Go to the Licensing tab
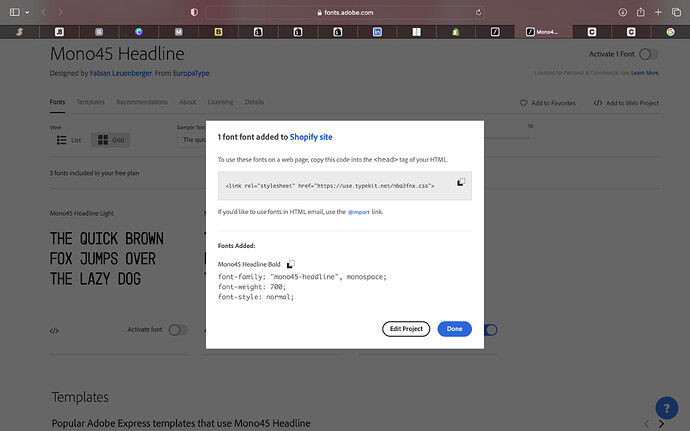Screen dimensions: 690x431 pyautogui.click(x=220, y=102)
